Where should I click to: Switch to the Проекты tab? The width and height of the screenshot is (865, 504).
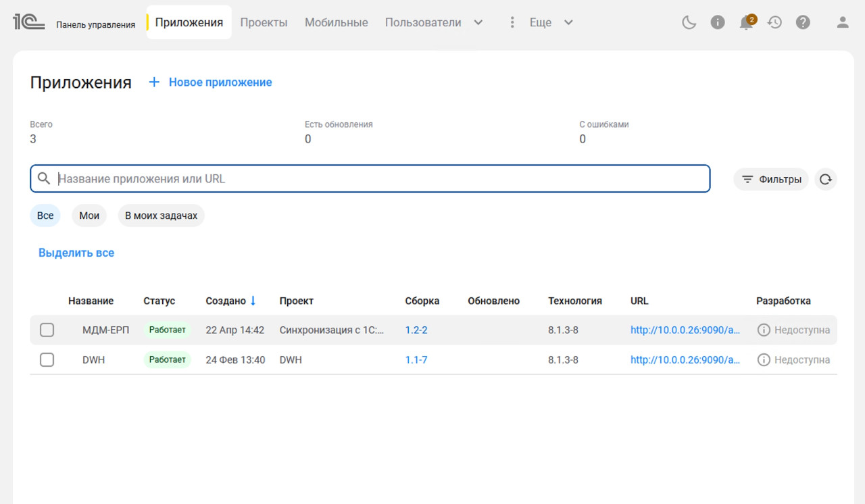click(x=264, y=22)
